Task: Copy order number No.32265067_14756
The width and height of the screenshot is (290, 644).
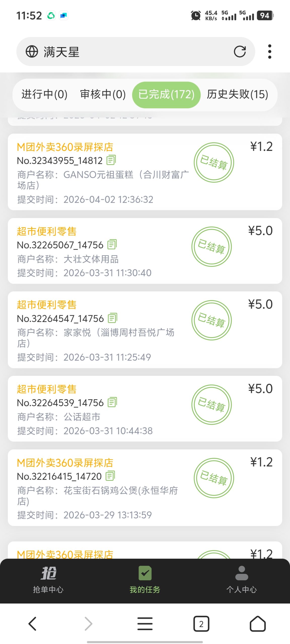Action: [112, 244]
